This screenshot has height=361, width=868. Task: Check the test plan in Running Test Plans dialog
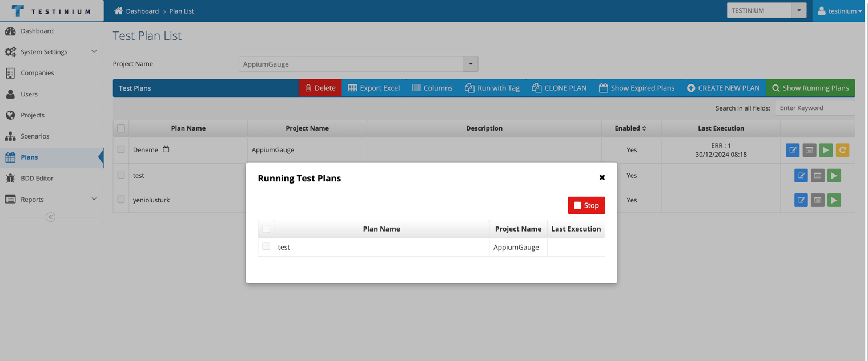pyautogui.click(x=266, y=246)
